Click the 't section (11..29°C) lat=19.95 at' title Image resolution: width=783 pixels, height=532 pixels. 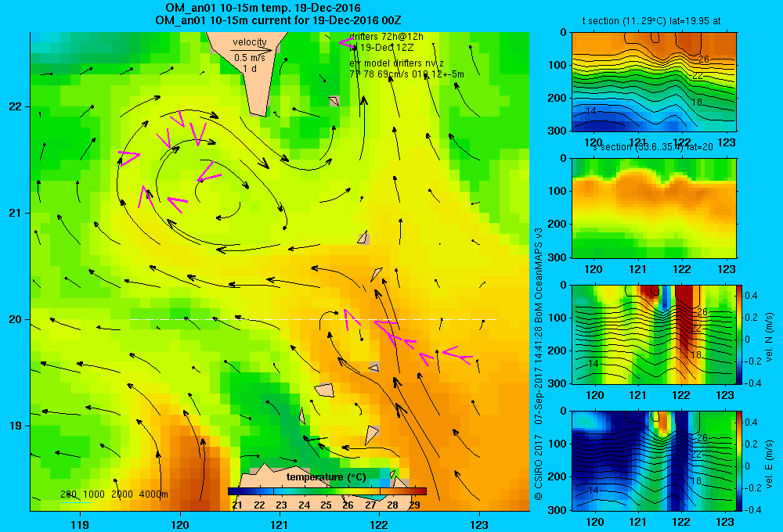[x=651, y=21]
